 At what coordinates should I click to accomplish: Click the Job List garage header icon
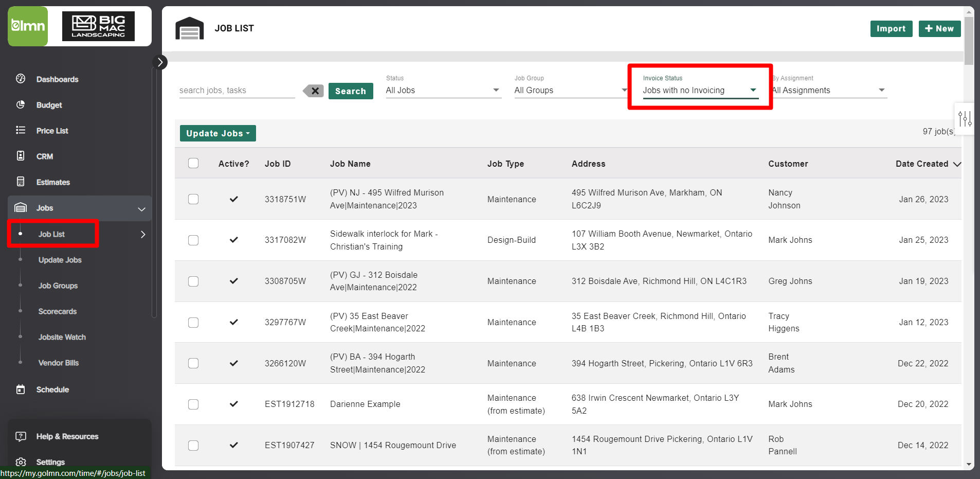point(189,28)
